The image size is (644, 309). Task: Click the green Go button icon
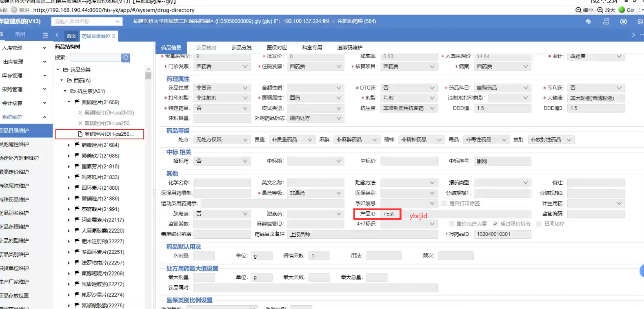(x=622, y=10)
